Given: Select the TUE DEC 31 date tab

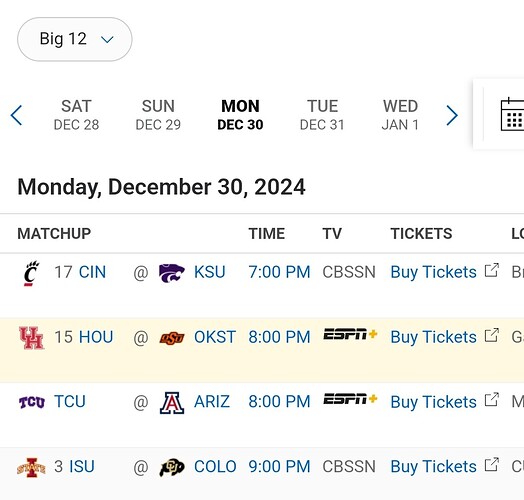Looking at the screenshot, I should click(322, 115).
